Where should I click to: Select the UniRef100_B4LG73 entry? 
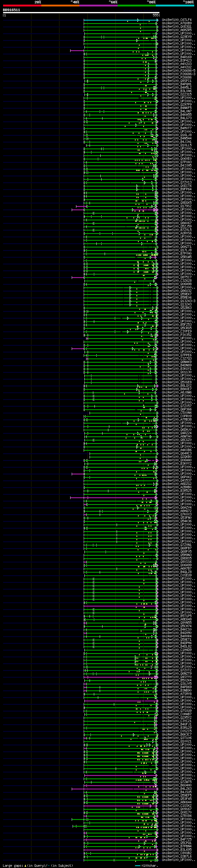click(x=177, y=118)
